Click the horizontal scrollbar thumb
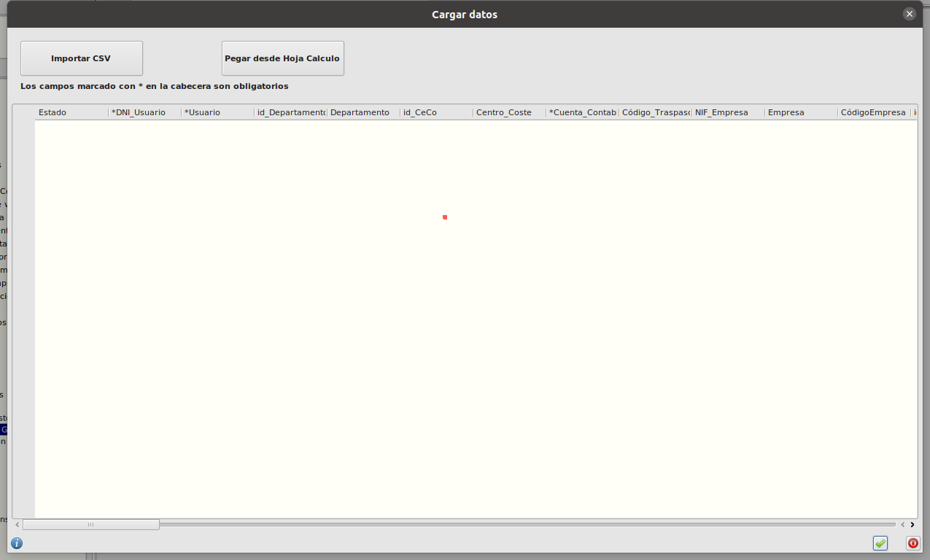 [91, 524]
